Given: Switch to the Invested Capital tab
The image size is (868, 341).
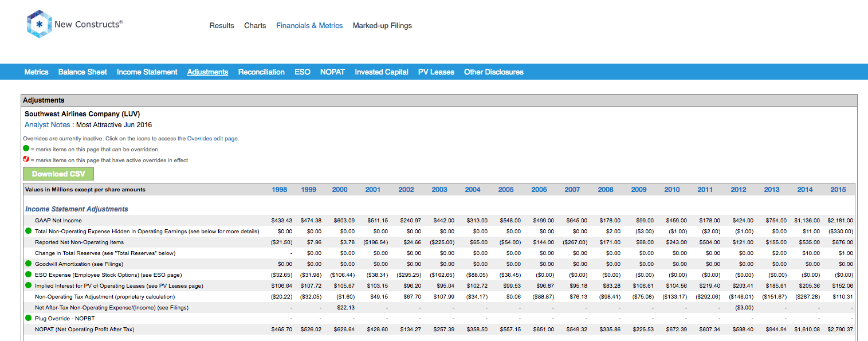Looking at the screenshot, I should [382, 72].
